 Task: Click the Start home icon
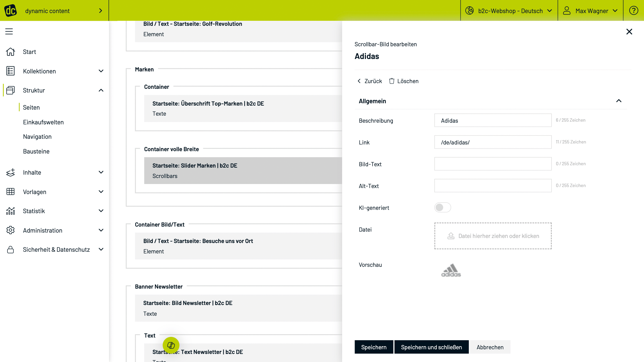tap(10, 52)
